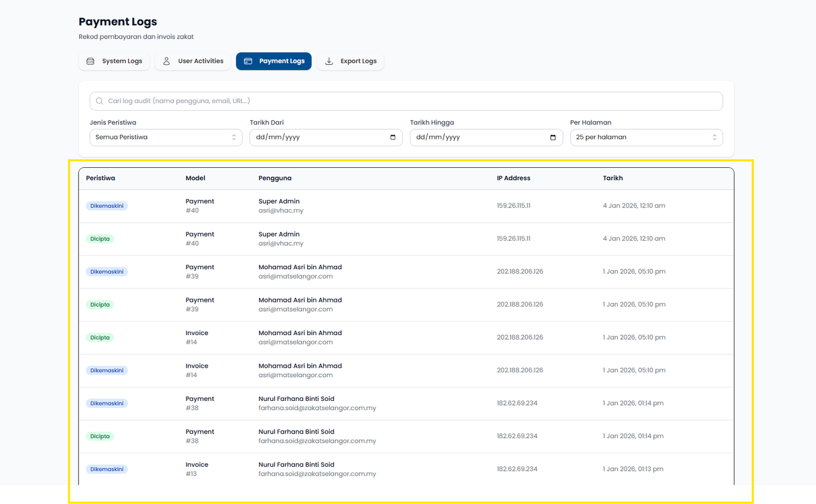Open calendar picker for Tarikh Dari
Image resolution: width=816 pixels, height=504 pixels.
point(392,138)
